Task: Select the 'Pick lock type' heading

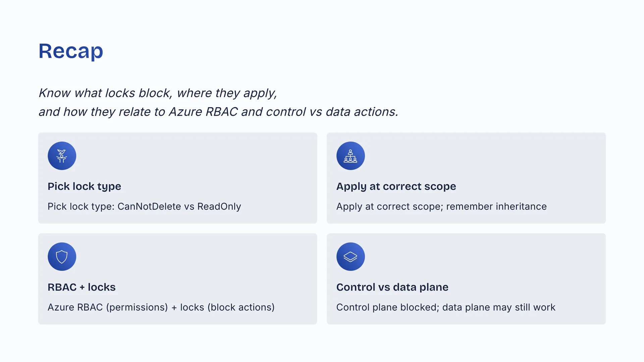Action: coord(84,186)
